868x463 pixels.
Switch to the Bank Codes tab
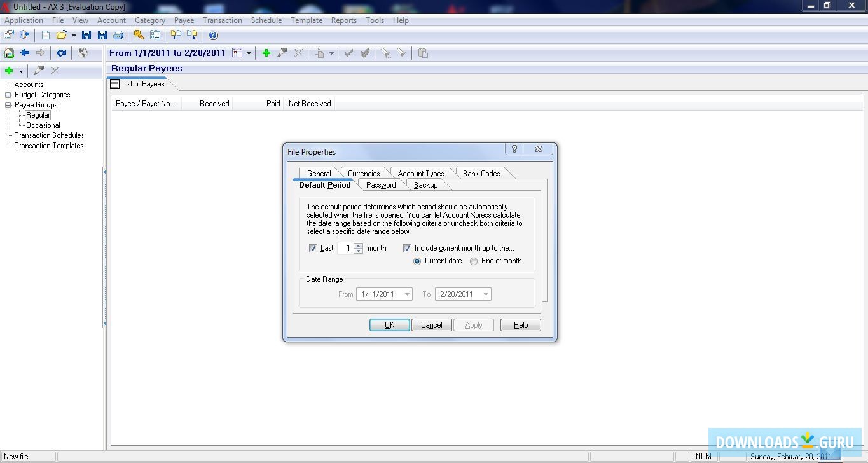point(482,172)
